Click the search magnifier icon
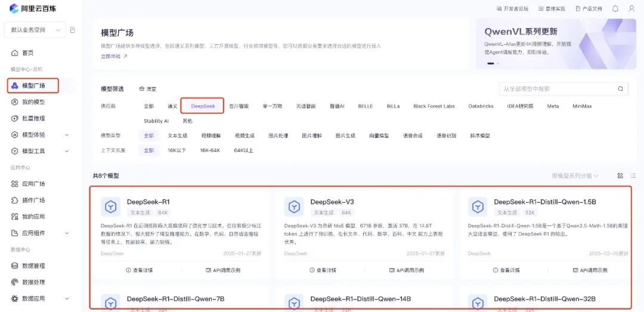 [x=621, y=89]
